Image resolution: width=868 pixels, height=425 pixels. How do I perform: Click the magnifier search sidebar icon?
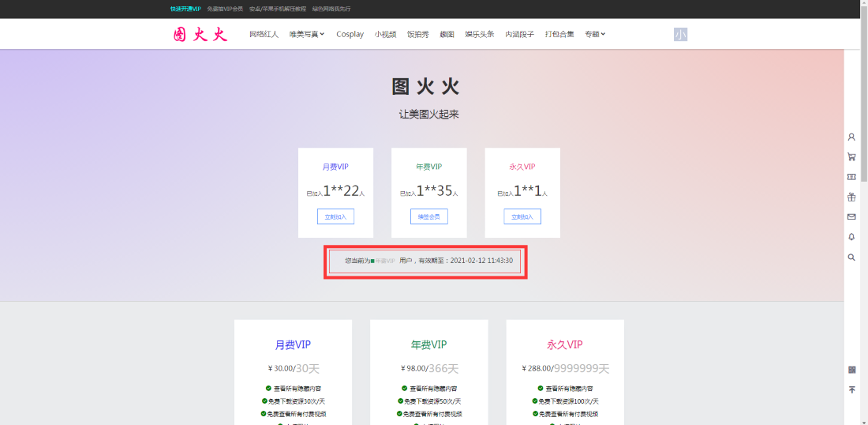point(851,257)
